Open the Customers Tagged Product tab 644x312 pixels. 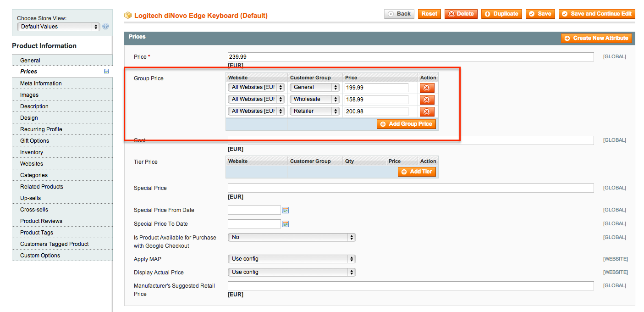pyautogui.click(x=62, y=244)
